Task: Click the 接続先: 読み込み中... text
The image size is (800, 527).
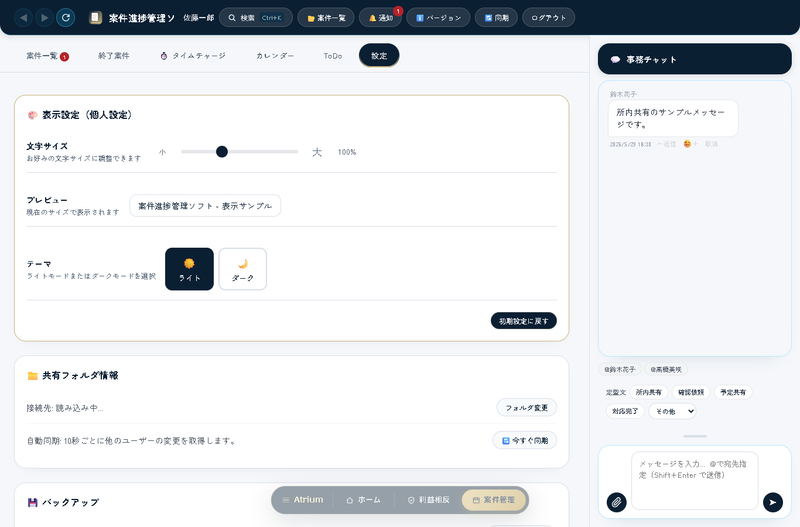Action: point(65,408)
